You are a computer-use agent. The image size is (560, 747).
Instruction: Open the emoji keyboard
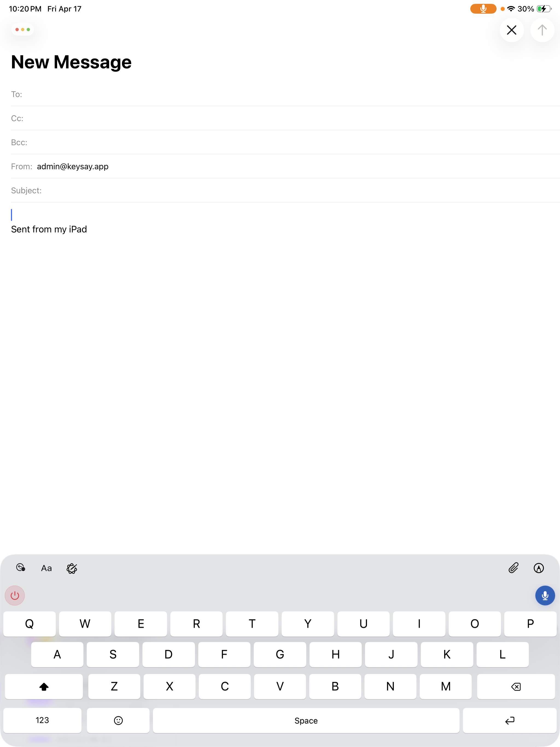[x=118, y=720]
